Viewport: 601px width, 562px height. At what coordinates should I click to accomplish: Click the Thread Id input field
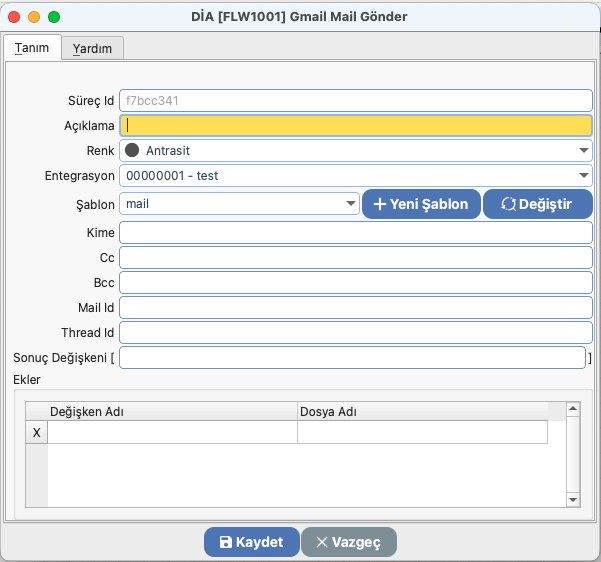(356, 332)
